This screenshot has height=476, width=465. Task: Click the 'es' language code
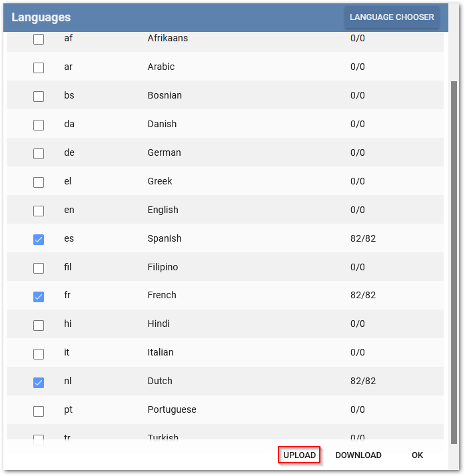coord(69,238)
